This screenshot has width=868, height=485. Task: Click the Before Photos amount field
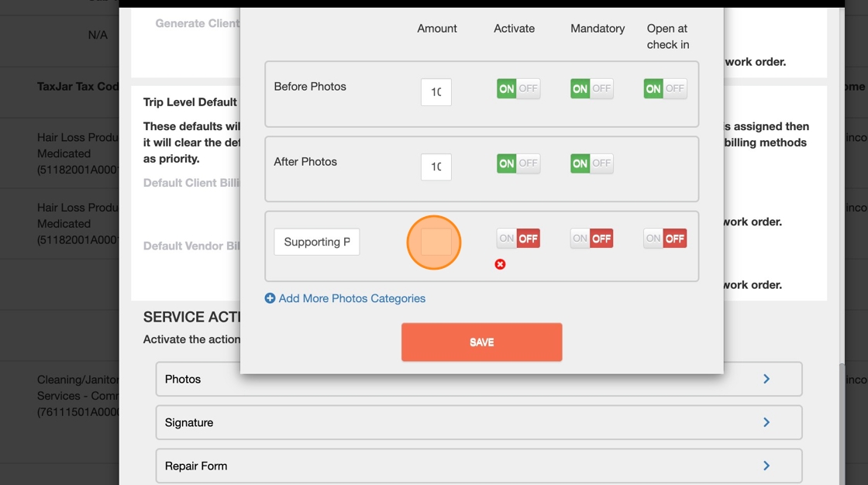[436, 92]
